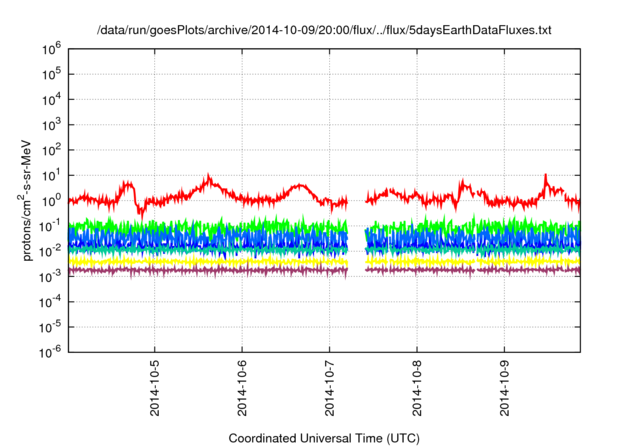640x448 pixels.
Task: Click the 2014-10-5 date label
Action: point(155,388)
